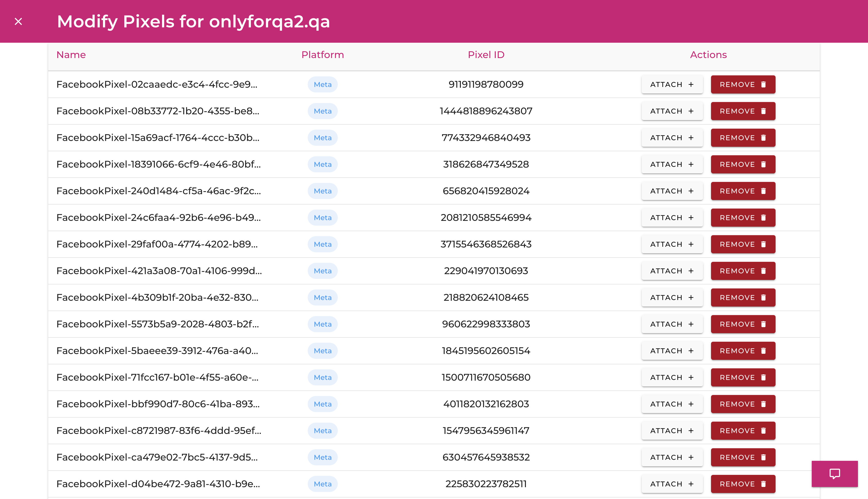Attach pixel FacebookPixel-421a3a08
868x499 pixels.
tap(672, 271)
